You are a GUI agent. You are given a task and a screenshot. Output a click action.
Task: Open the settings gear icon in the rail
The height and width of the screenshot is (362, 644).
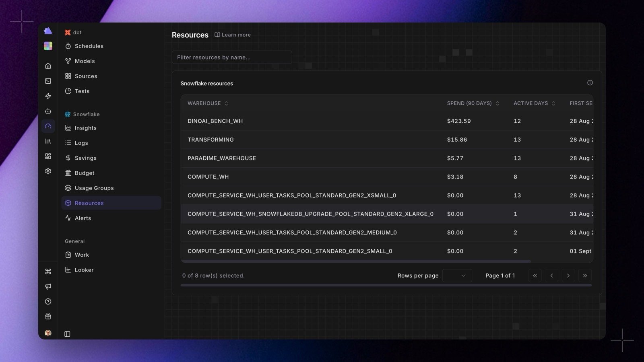coord(48,171)
